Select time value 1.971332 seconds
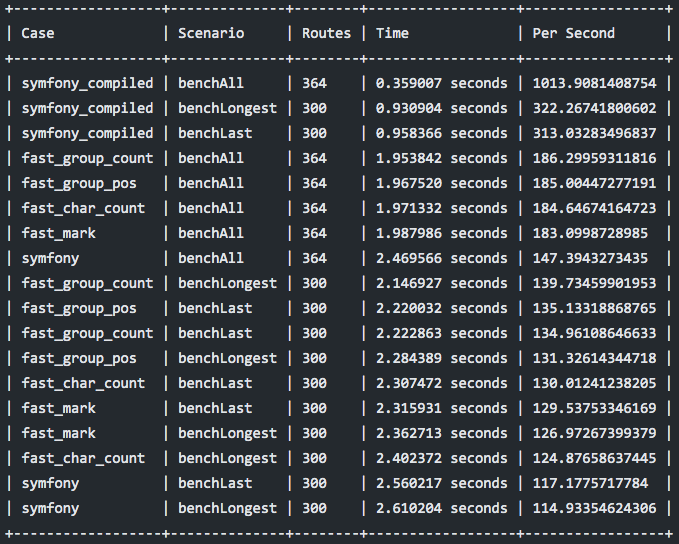This screenshot has width=679, height=544. tap(442, 208)
